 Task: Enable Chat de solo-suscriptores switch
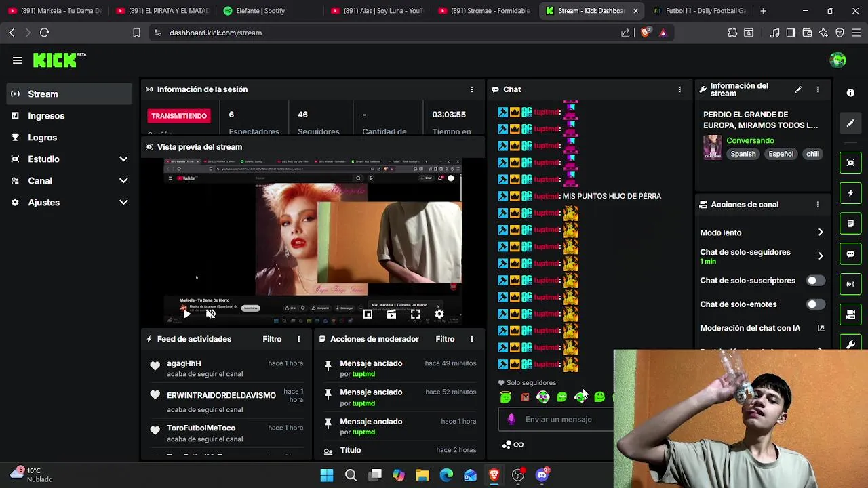(x=815, y=281)
